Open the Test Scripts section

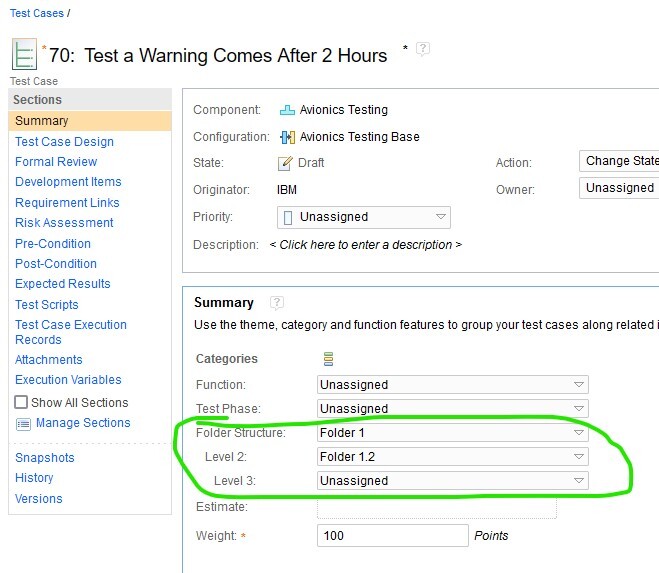[x=46, y=305]
